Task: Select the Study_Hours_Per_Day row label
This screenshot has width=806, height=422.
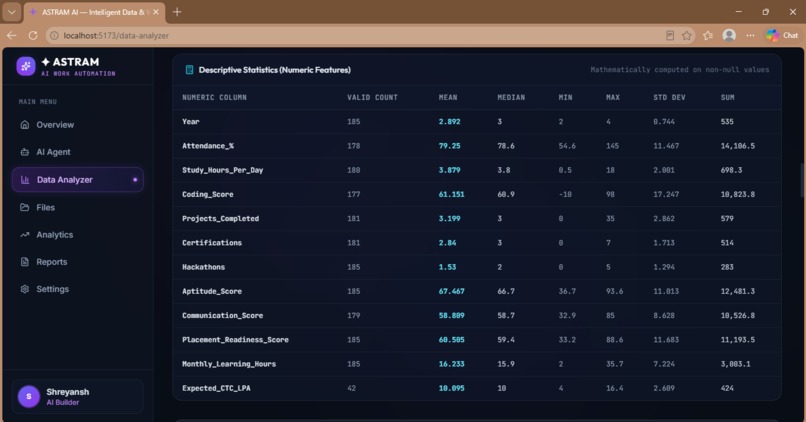Action: 223,170
